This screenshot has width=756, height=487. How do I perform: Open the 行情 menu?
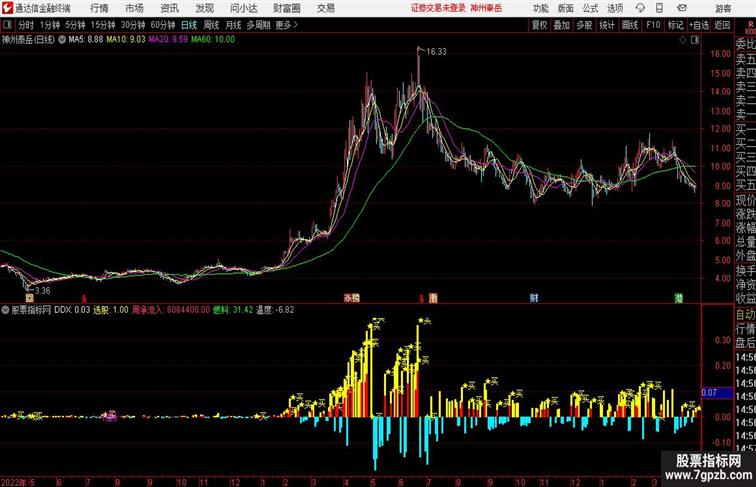click(99, 8)
